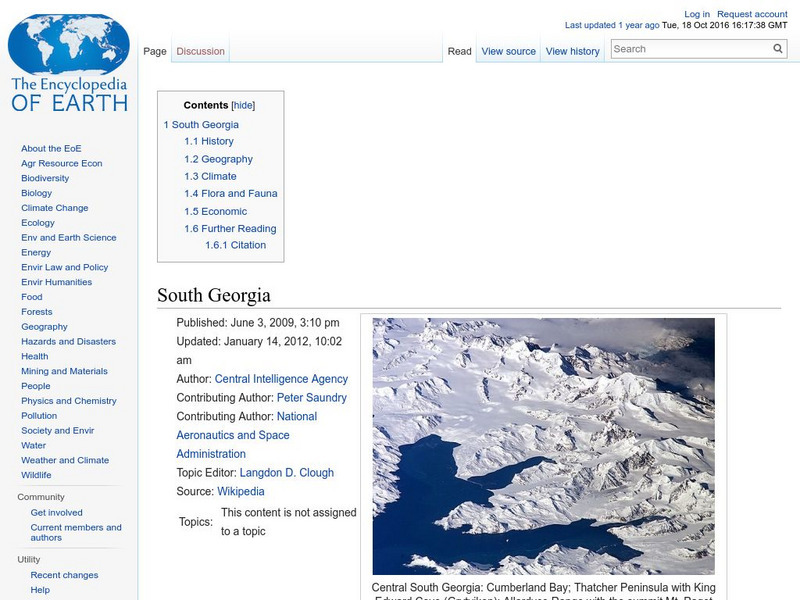The width and height of the screenshot is (800, 600).
Task: Open Energy sidebar topic
Action: [x=36, y=253]
